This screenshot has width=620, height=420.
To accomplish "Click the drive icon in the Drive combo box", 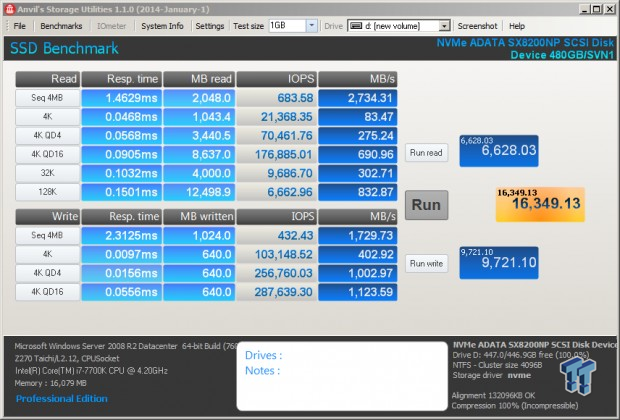I will (x=355, y=25).
